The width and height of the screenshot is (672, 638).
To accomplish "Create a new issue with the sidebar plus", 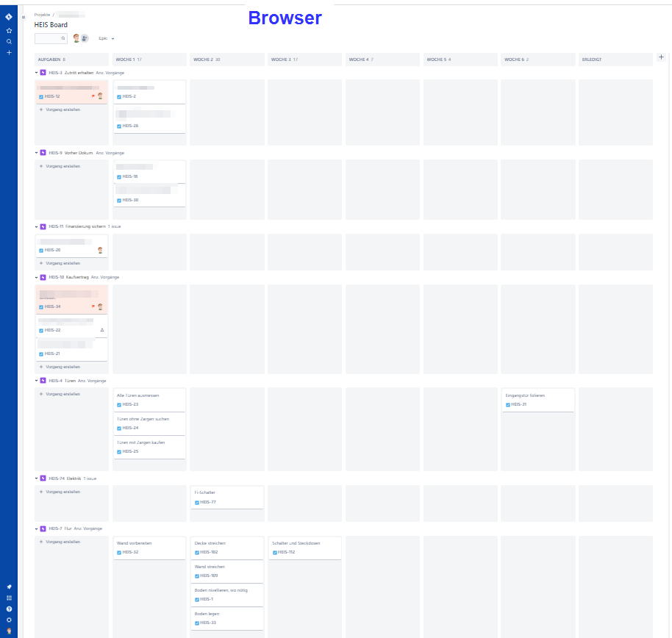I will pos(9,53).
